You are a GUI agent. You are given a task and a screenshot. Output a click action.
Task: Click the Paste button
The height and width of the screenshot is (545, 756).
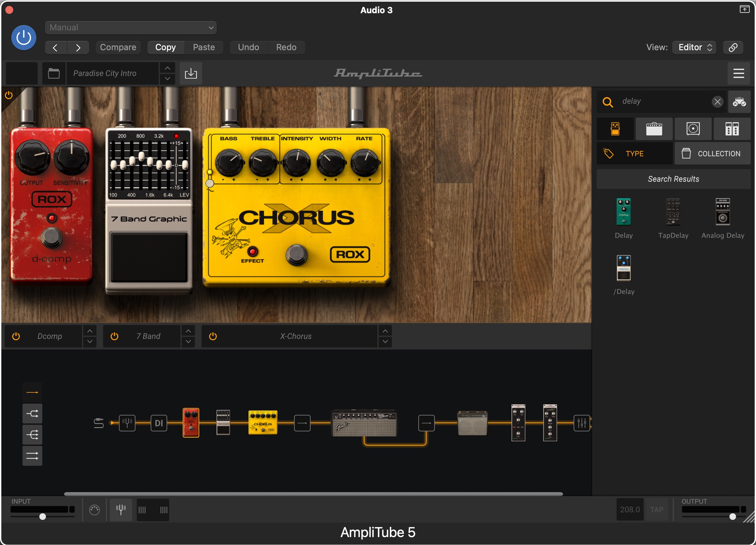[204, 47]
